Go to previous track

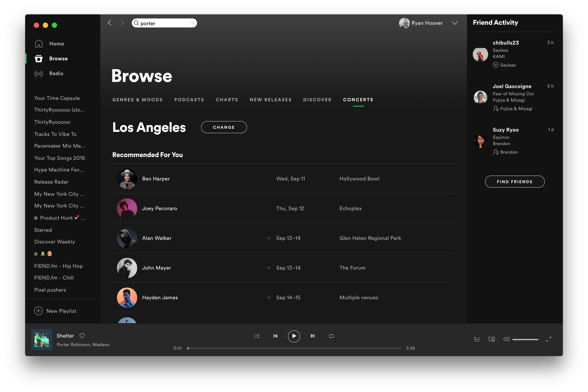275,336
